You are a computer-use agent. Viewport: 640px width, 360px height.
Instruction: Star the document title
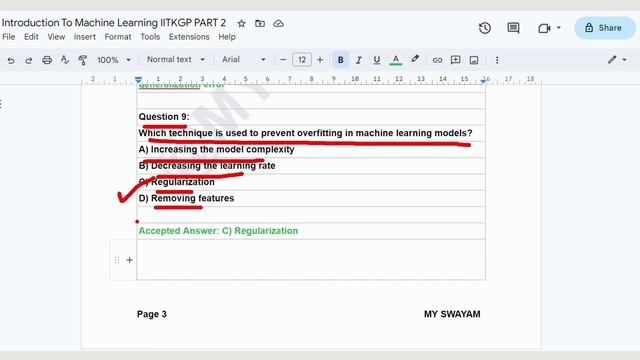tap(242, 23)
